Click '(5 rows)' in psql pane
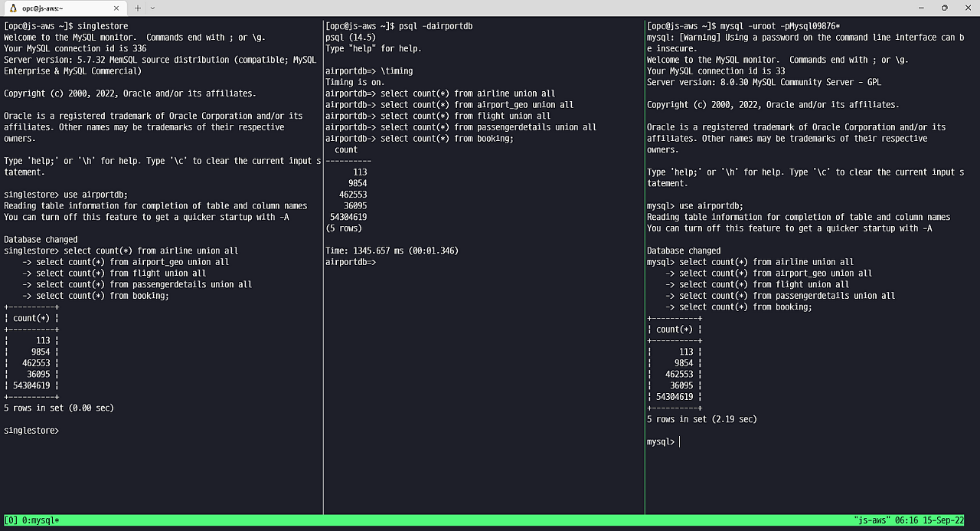Image resolution: width=980 pixels, height=531 pixels. tap(344, 228)
